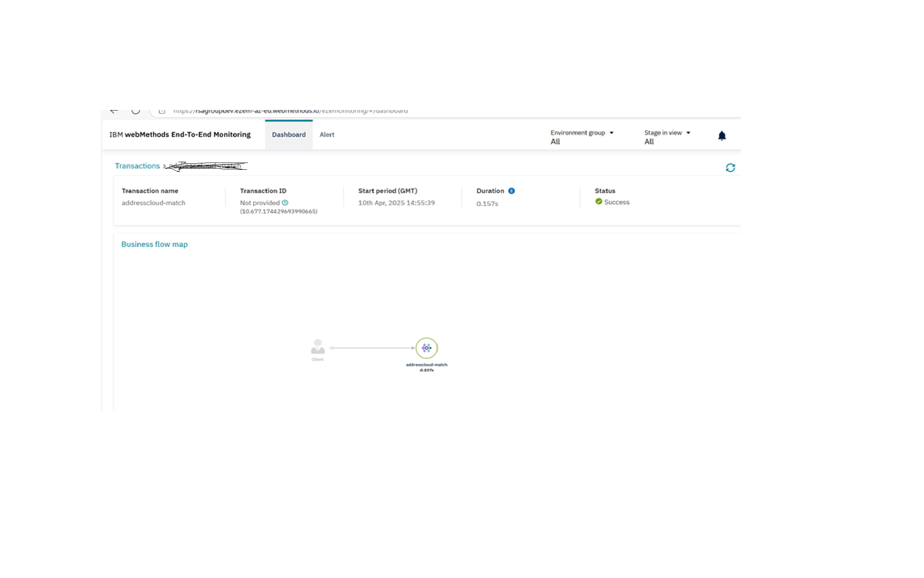Go back via Transactions breadcrumb link
The height and width of the screenshot is (578, 924).
[137, 166]
